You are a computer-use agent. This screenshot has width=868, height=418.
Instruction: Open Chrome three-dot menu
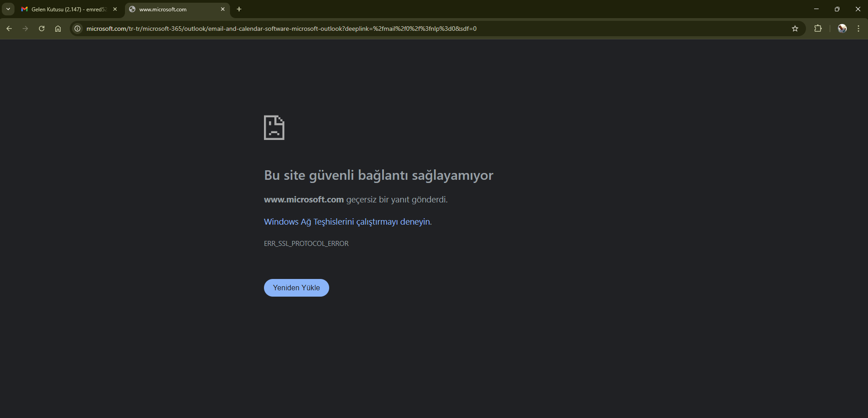(x=858, y=29)
